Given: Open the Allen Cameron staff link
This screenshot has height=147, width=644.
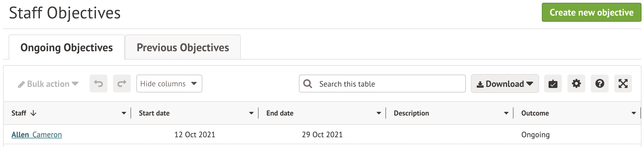Looking at the screenshot, I should coord(37,135).
